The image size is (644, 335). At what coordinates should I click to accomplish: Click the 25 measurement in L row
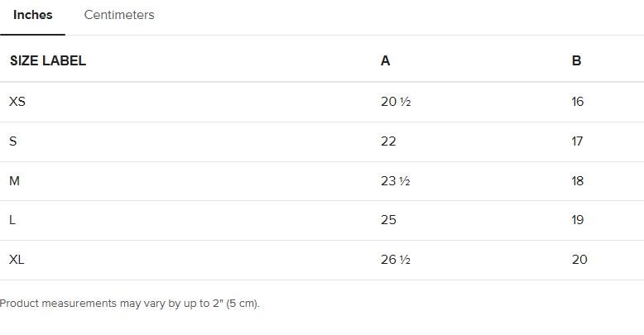click(x=388, y=220)
